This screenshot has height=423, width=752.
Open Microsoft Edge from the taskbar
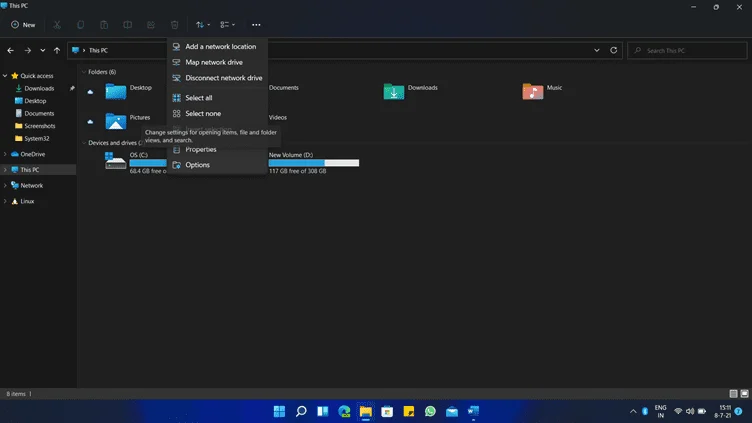point(344,411)
